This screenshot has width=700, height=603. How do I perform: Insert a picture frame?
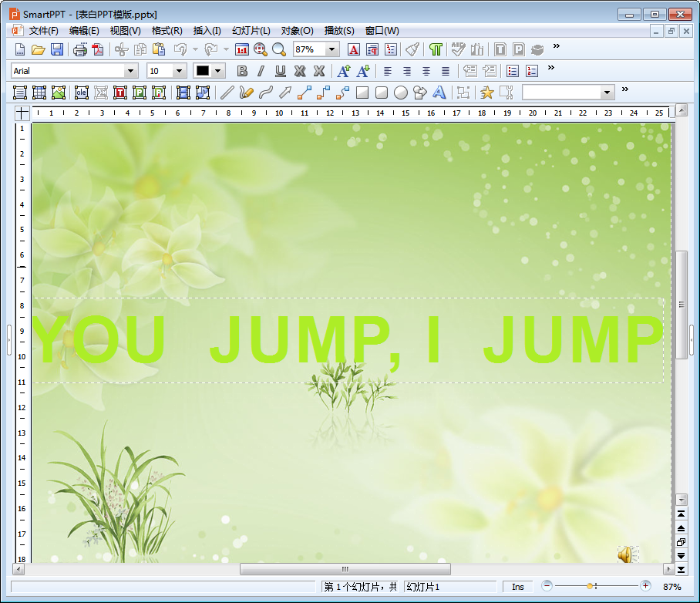pos(59,93)
